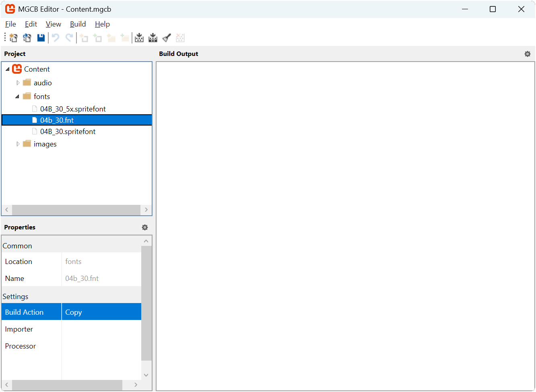The image size is (536, 392).
Task: Click Properties horizontal scroll right arrow
Action: click(x=136, y=385)
